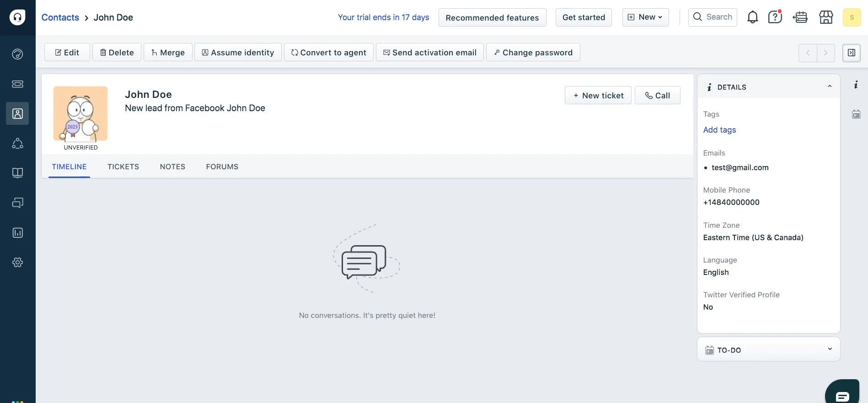Select the email test@gmail.com

[740, 167]
